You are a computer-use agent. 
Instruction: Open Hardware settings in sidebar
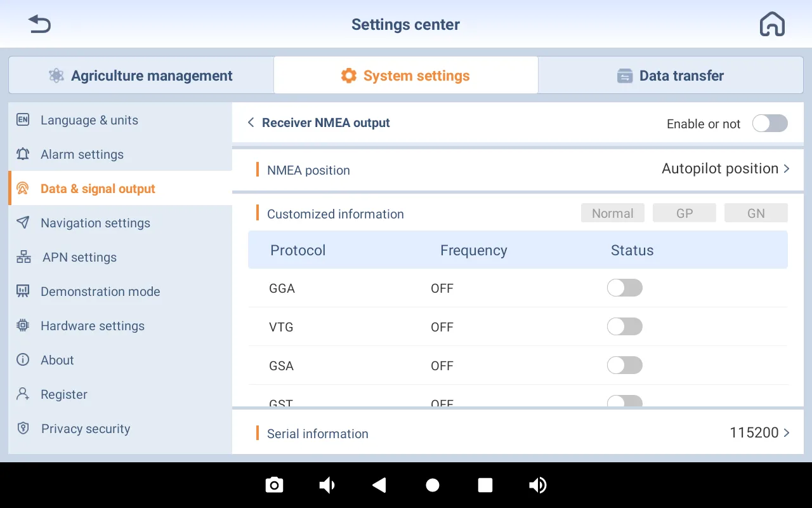(x=93, y=326)
